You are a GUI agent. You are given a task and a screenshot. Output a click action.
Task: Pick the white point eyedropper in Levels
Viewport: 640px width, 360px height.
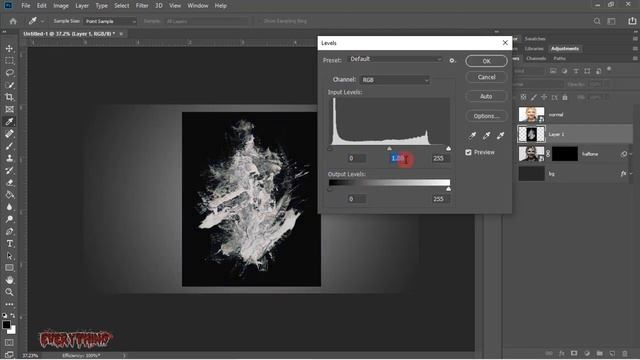tap(500, 136)
